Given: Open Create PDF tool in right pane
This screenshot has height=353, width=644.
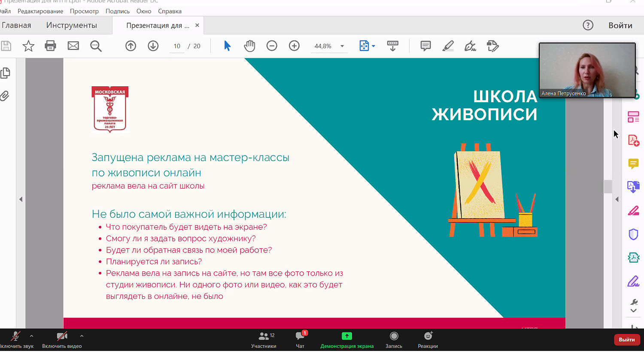Looking at the screenshot, I should 633,140.
